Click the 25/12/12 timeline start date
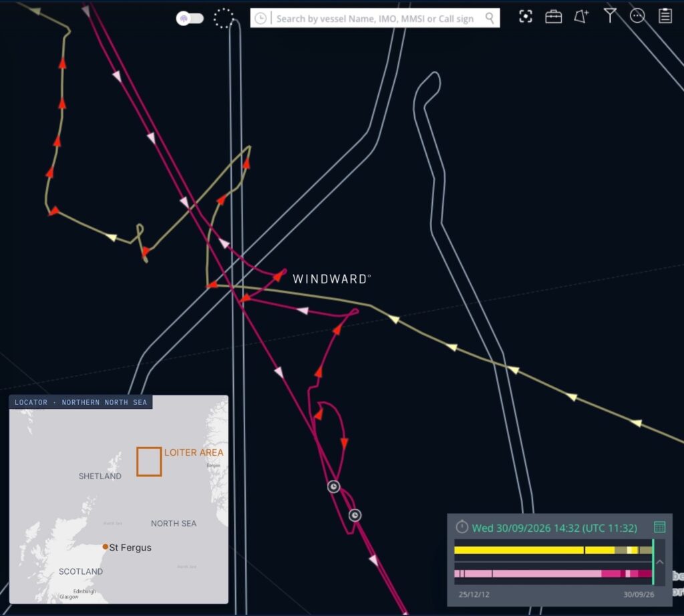Screen dimensions: 684x616 coord(474,595)
